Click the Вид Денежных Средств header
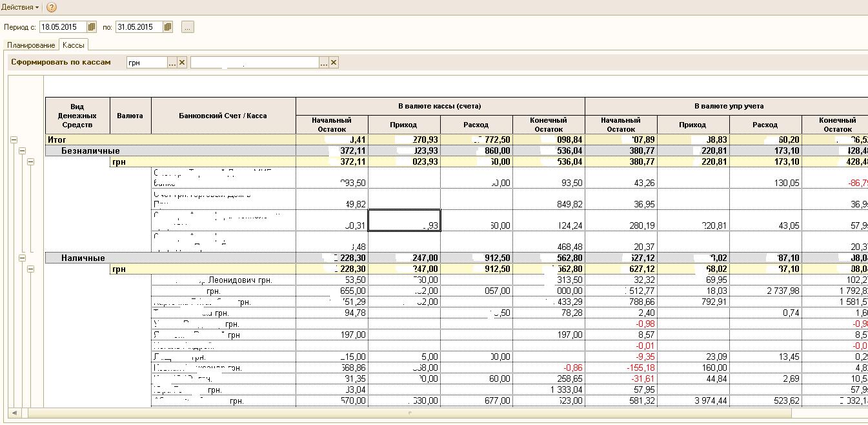Viewport: 868px width, 425px height. coord(77,116)
